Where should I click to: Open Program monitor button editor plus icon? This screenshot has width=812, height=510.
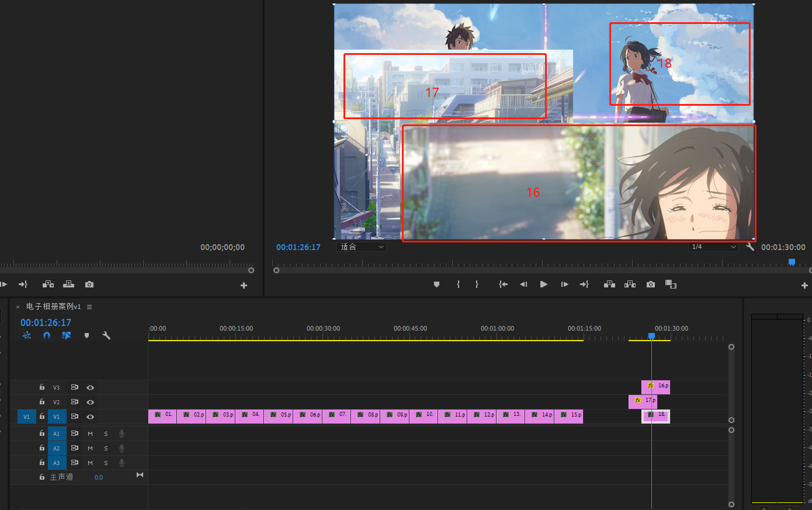tap(805, 285)
